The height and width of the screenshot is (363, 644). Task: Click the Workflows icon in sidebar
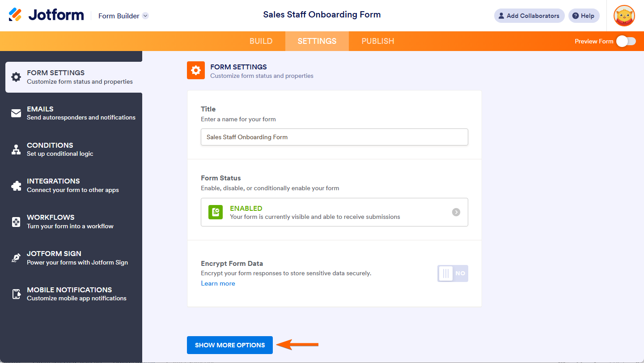pyautogui.click(x=16, y=222)
